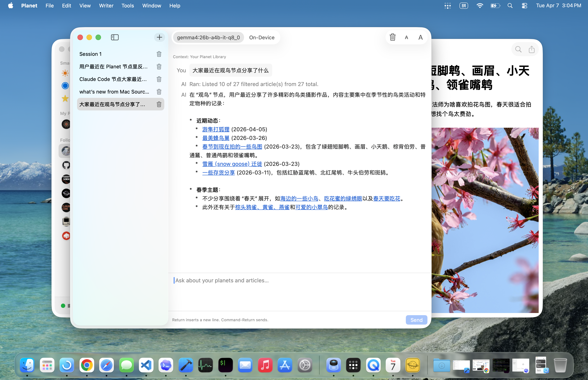Image resolution: width=588 pixels, height=380 pixels.
Task: Open the input method menu bar dropdown
Action: (463, 6)
